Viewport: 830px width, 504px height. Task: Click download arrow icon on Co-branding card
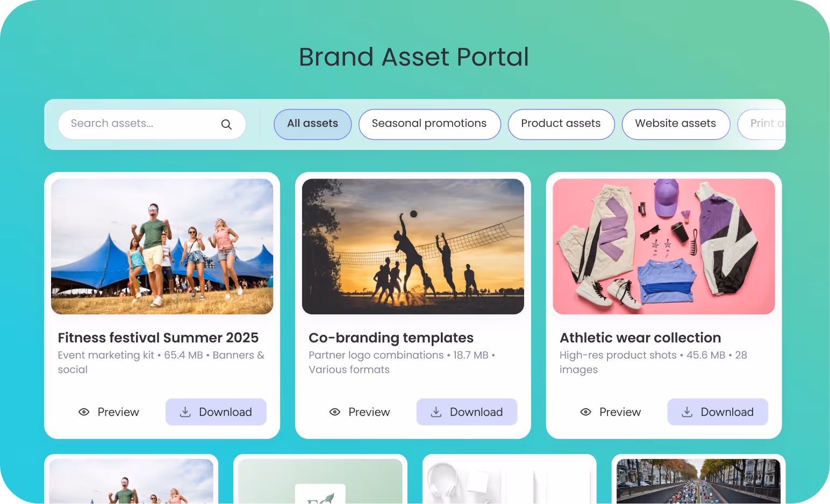click(x=437, y=412)
